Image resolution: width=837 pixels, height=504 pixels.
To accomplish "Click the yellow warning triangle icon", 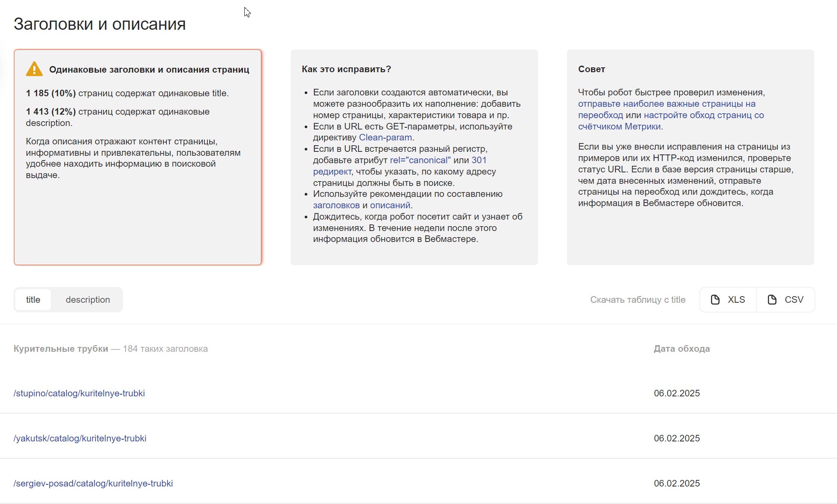I will point(34,69).
